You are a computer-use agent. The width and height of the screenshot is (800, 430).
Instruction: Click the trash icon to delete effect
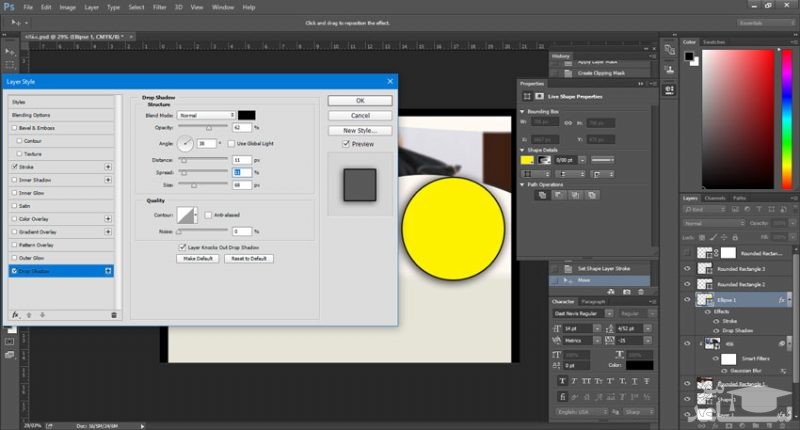(x=113, y=314)
